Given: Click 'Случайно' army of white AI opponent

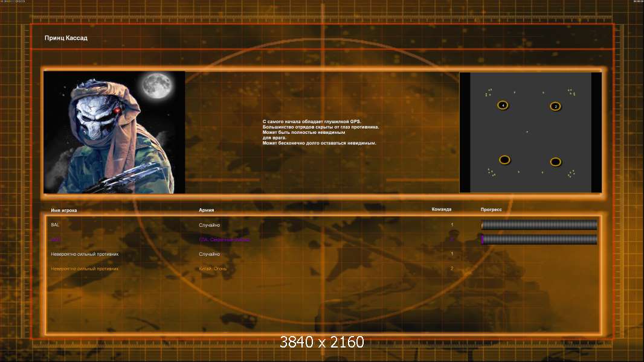Looking at the screenshot, I should (210, 254).
